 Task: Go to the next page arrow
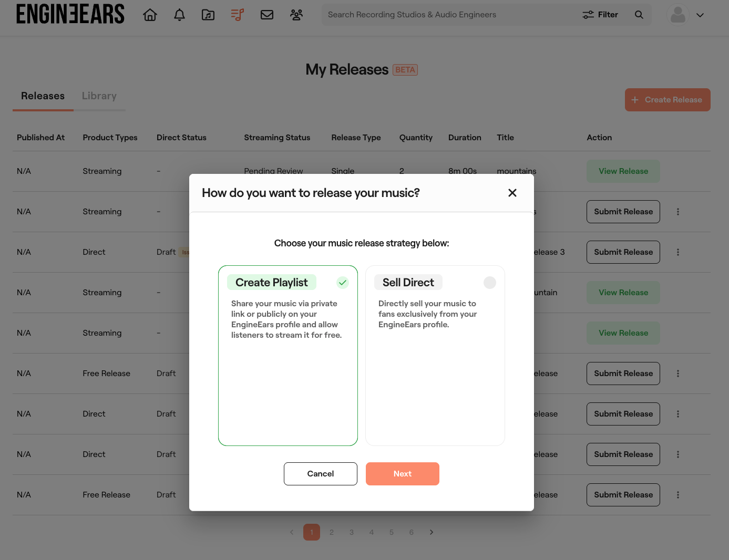432,532
